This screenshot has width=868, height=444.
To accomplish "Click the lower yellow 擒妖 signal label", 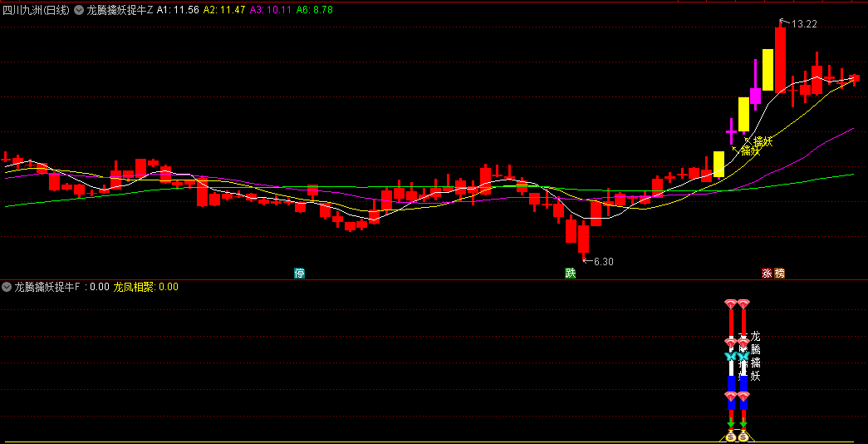I will click(751, 150).
